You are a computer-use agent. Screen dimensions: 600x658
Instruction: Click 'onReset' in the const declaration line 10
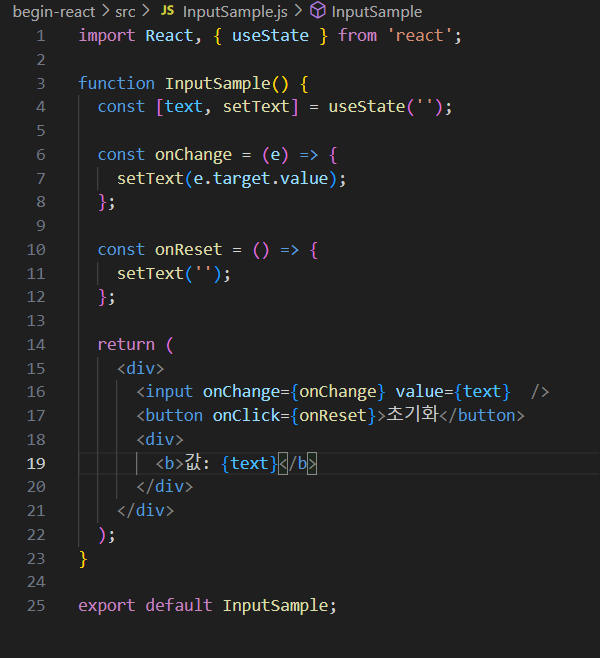(x=188, y=250)
